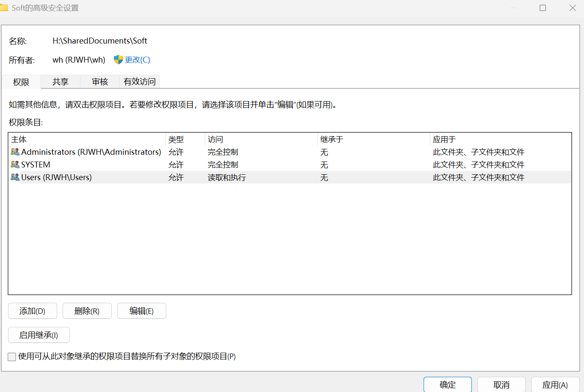Click the 应用(A) button

coord(555,384)
